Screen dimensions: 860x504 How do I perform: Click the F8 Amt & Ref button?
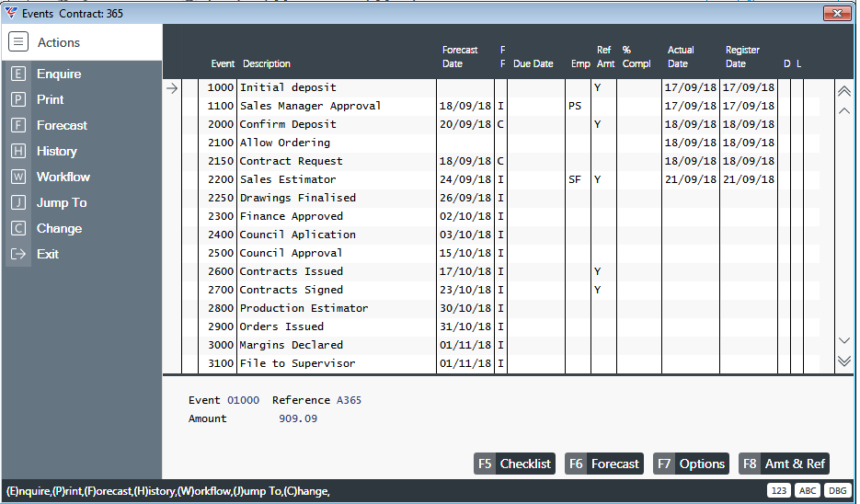click(784, 464)
